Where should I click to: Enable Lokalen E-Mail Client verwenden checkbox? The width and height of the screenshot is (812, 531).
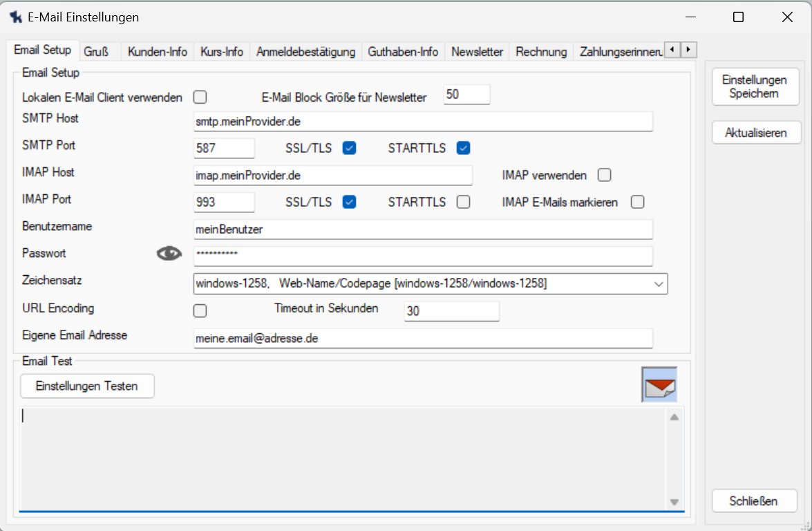(x=200, y=97)
